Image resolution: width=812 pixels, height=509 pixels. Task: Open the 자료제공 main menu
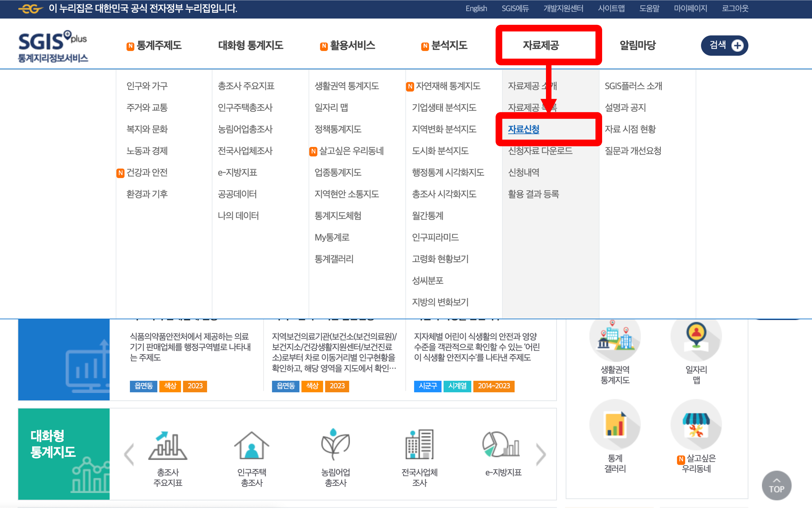coord(541,45)
